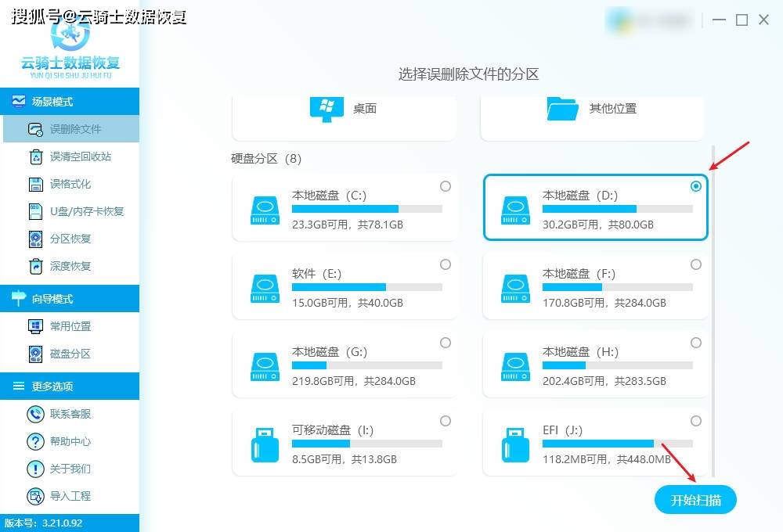Click the 分区恢复 disk icon
Screen dimensions: 783x532
coord(35,239)
